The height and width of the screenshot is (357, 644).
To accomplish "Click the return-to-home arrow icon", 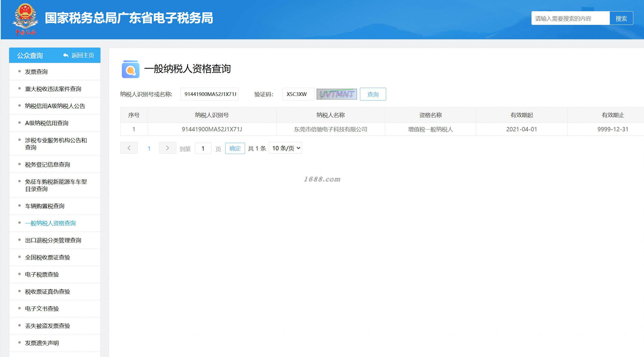I will (66, 55).
